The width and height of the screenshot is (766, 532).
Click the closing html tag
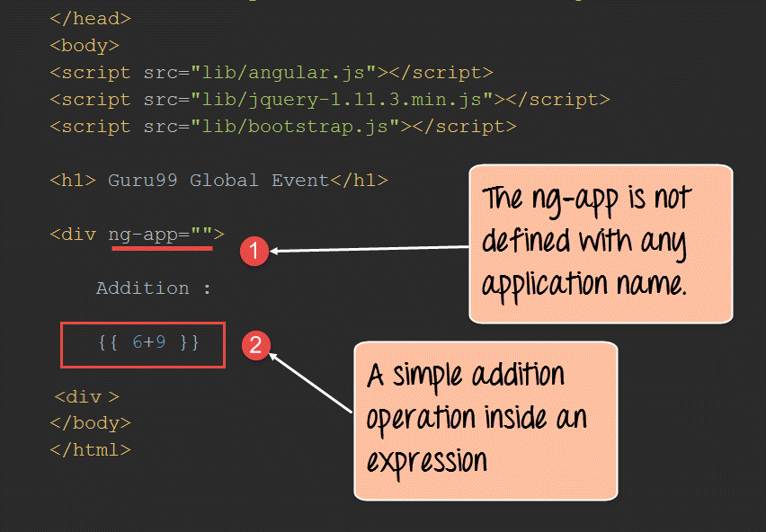(90, 449)
